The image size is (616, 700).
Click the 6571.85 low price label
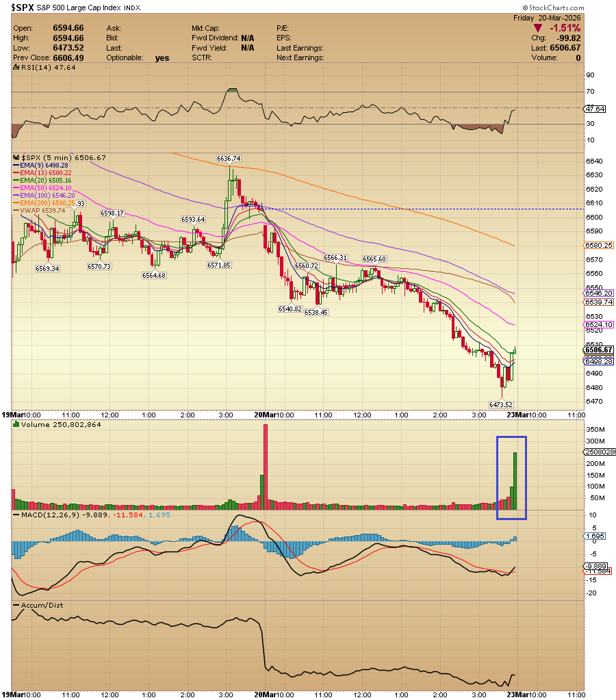coord(219,265)
